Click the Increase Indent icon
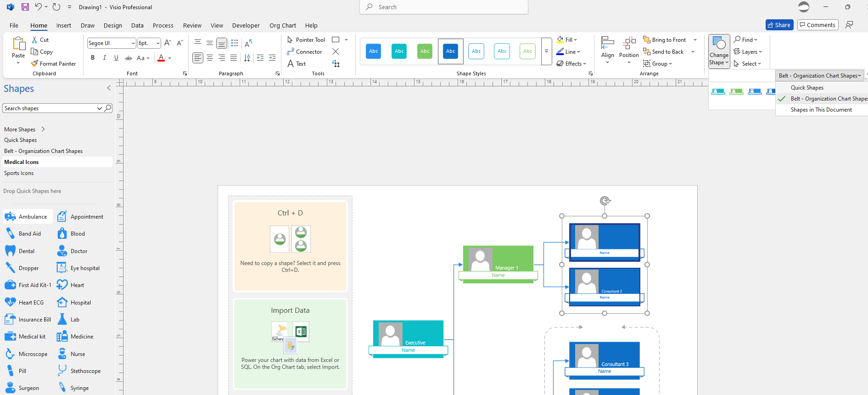The height and width of the screenshot is (395, 868). click(272, 57)
